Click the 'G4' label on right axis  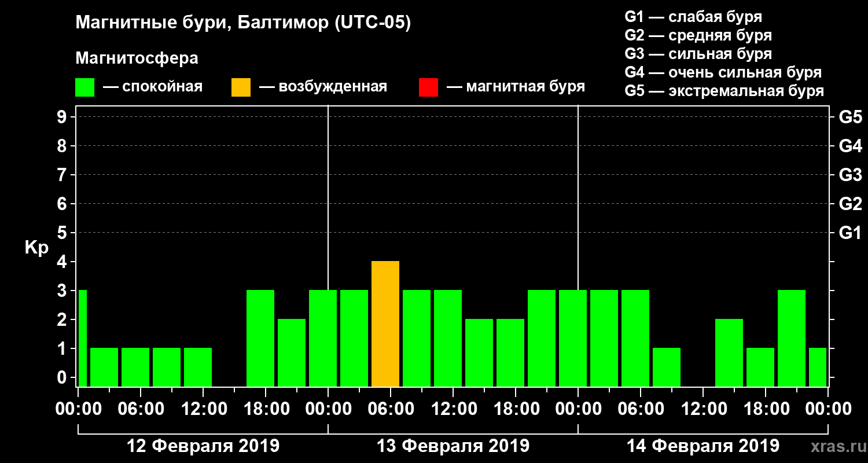(x=850, y=146)
